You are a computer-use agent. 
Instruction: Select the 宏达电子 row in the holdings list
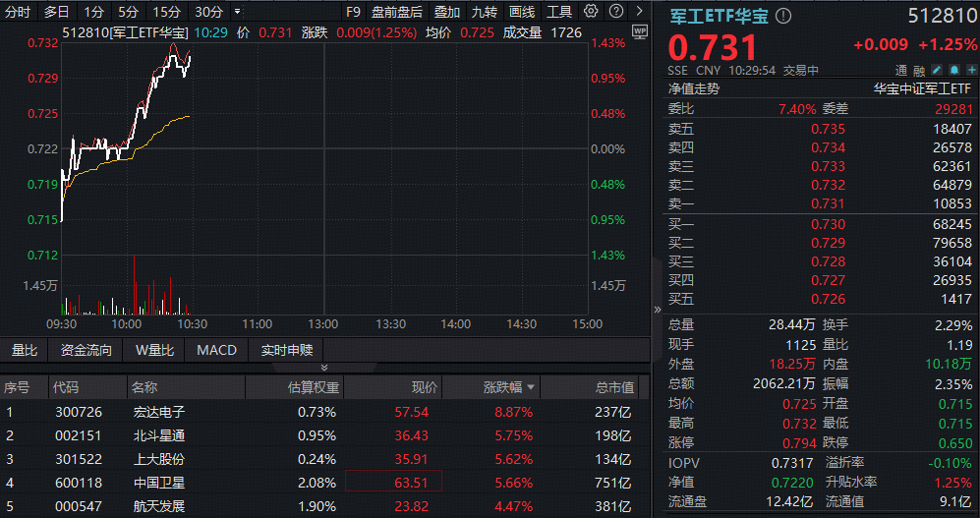coord(157,412)
